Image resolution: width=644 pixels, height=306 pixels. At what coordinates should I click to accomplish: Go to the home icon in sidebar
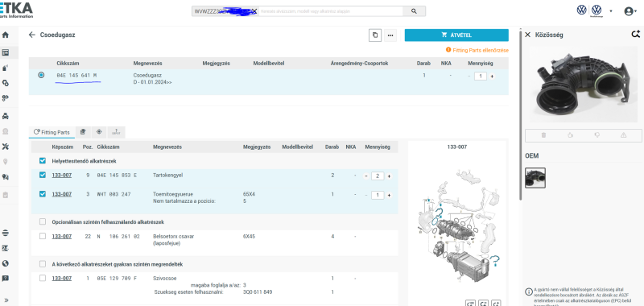click(6, 35)
